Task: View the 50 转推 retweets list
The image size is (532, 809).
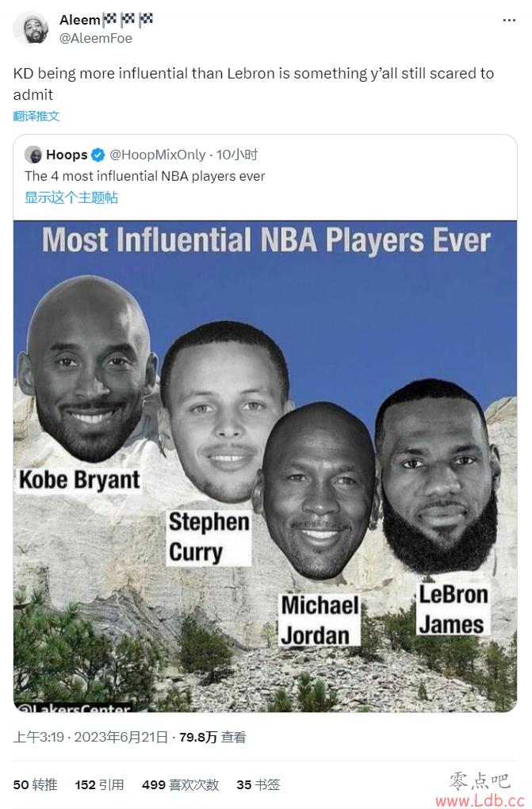Action: [35, 784]
